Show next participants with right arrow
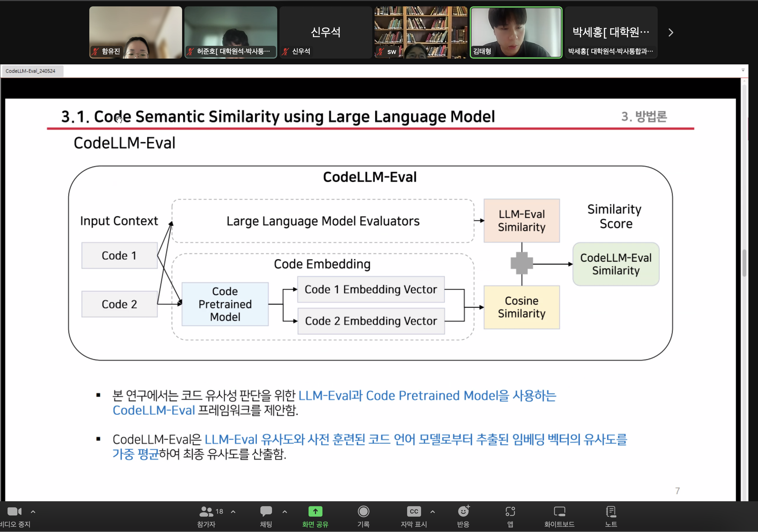 [670, 32]
